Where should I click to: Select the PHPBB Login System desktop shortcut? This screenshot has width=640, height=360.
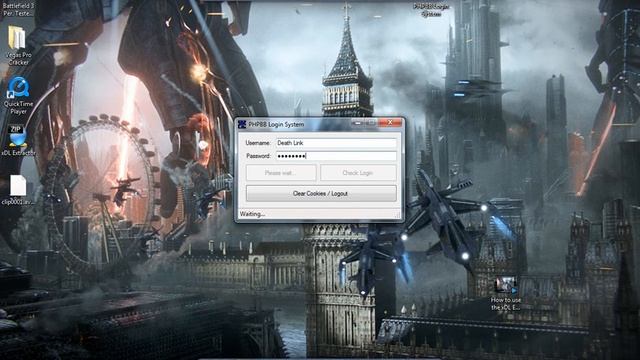(x=431, y=10)
